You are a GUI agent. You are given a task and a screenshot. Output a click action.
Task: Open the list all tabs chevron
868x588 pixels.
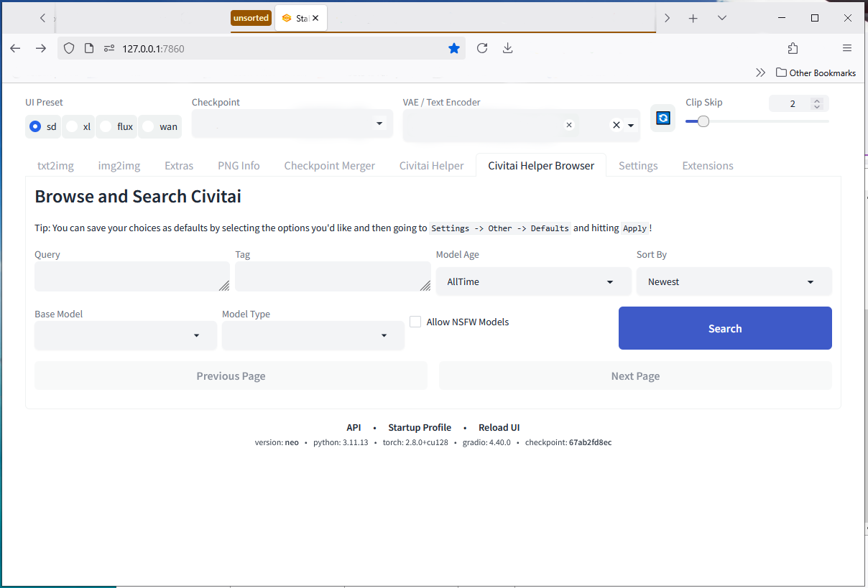click(x=722, y=18)
